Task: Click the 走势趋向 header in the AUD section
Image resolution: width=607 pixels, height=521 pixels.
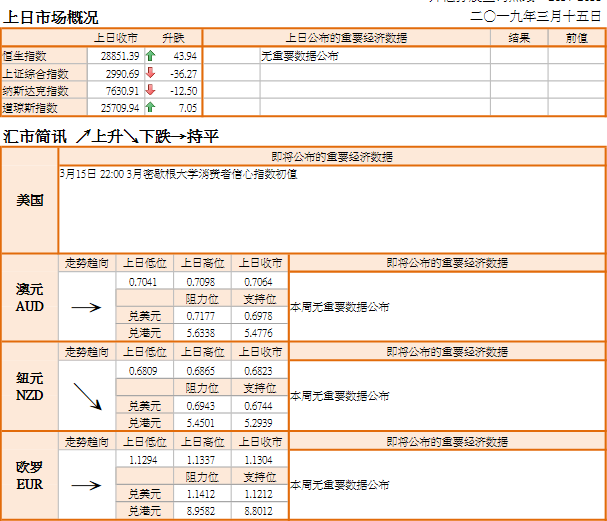Action: tap(87, 263)
